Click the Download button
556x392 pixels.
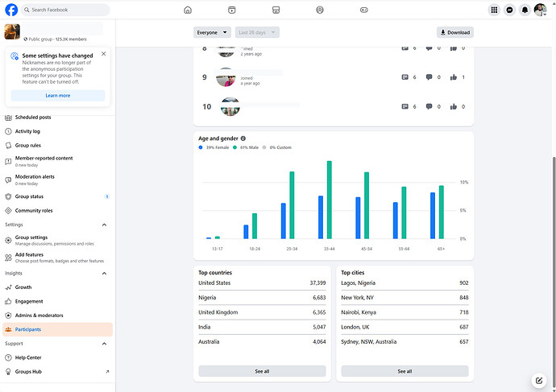[x=454, y=32]
